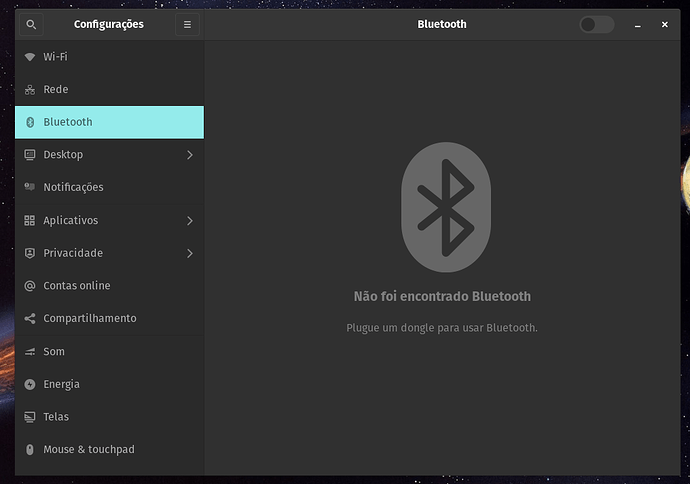The width and height of the screenshot is (690, 484).
Task: Open the Rede settings panel
Action: 110,89
